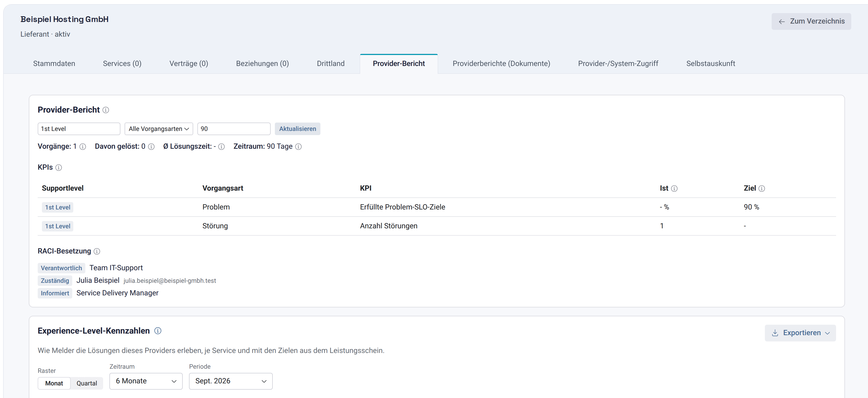Screen dimensions: 868x398
Task: Open Services (0) tab
Action: coord(122,63)
